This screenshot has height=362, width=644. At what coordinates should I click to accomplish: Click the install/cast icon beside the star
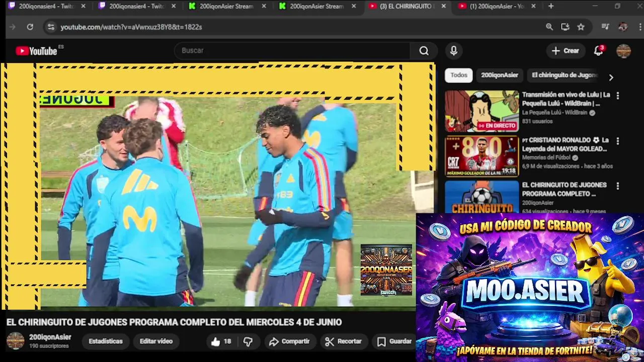coord(565,27)
